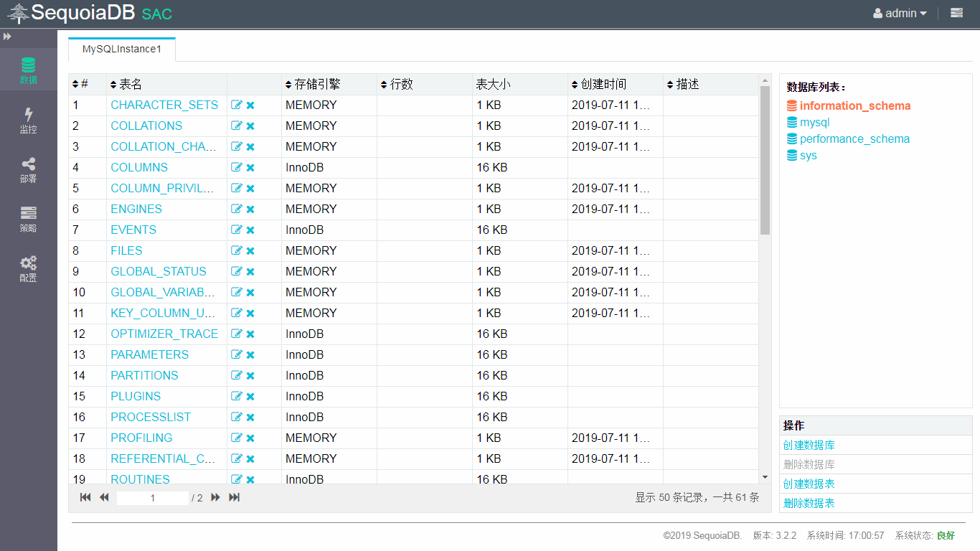Click the 创建数据表 link
This screenshot has width=980, height=551.
[x=809, y=484]
